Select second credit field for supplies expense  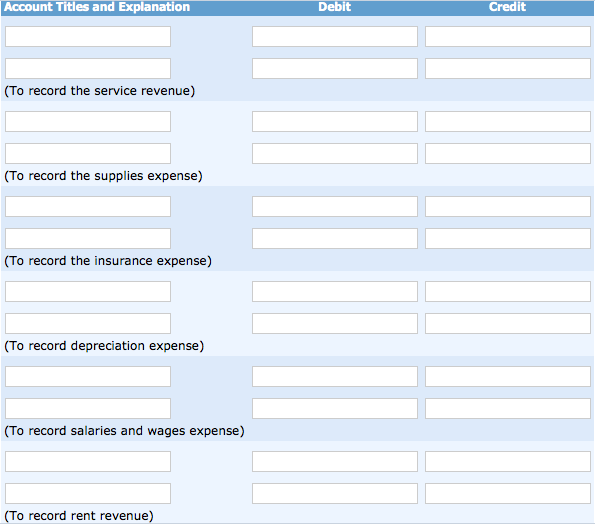point(508,153)
